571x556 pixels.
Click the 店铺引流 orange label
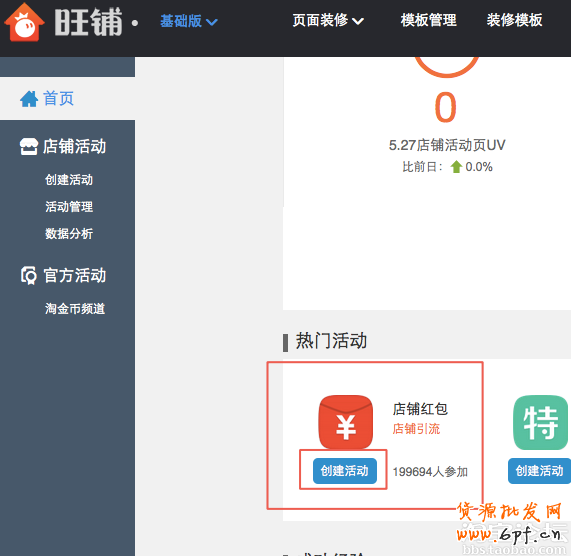(416, 429)
